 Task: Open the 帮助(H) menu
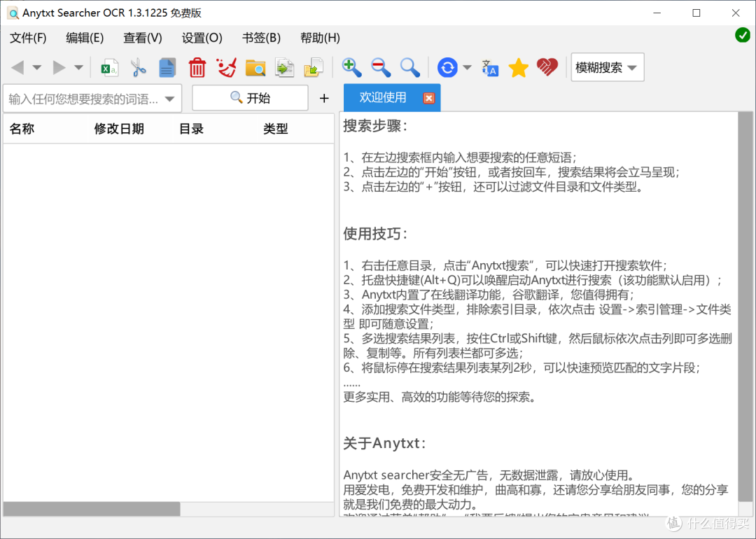320,38
